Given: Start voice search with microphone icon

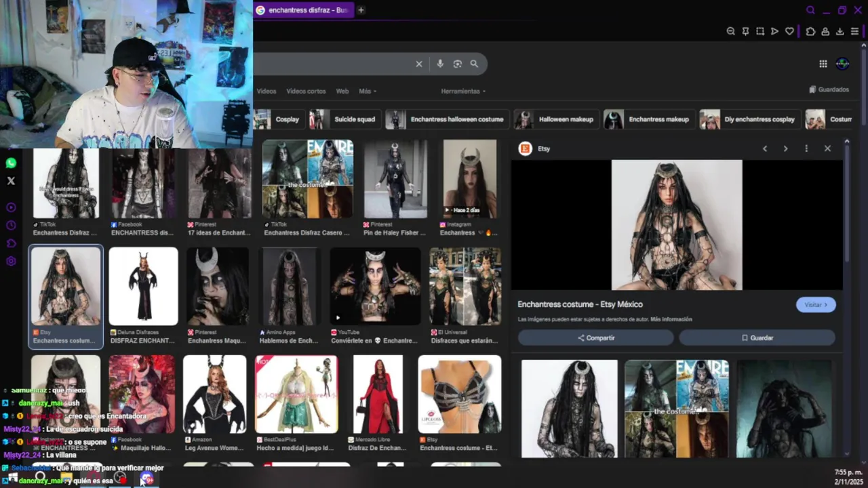Looking at the screenshot, I should [440, 64].
